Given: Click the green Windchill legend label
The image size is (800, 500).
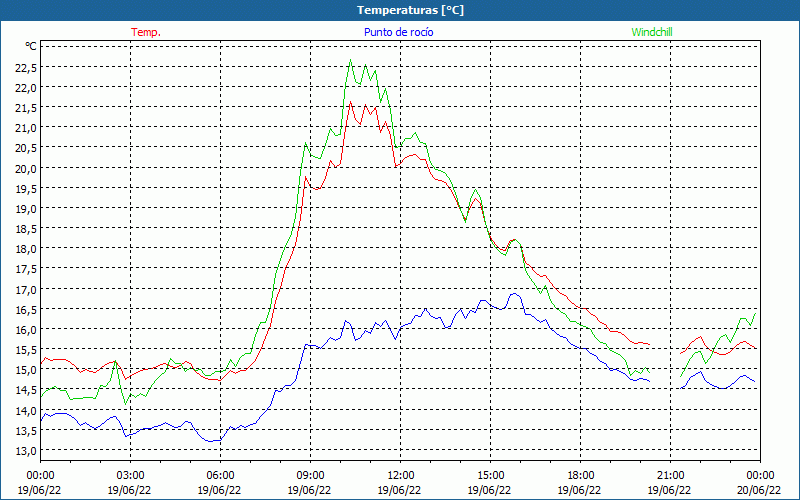Looking at the screenshot, I should pos(652,32).
